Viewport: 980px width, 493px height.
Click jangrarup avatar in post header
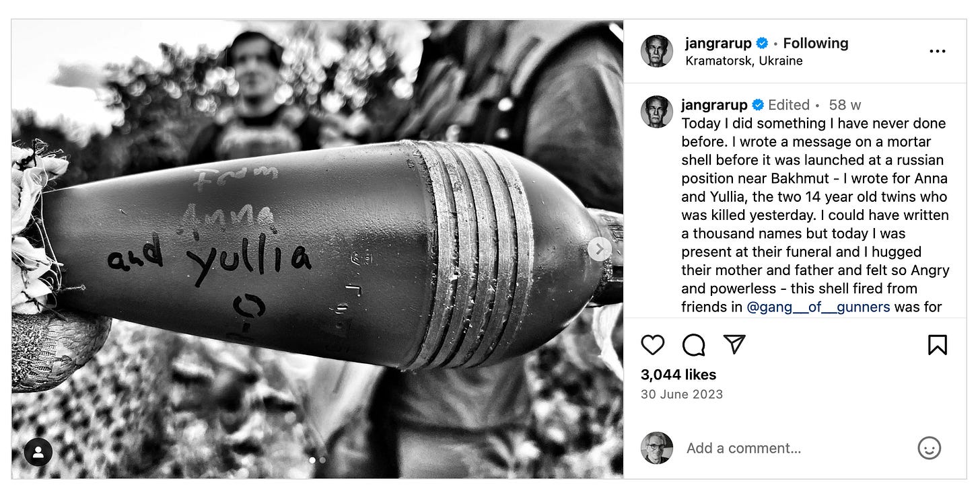[657, 51]
